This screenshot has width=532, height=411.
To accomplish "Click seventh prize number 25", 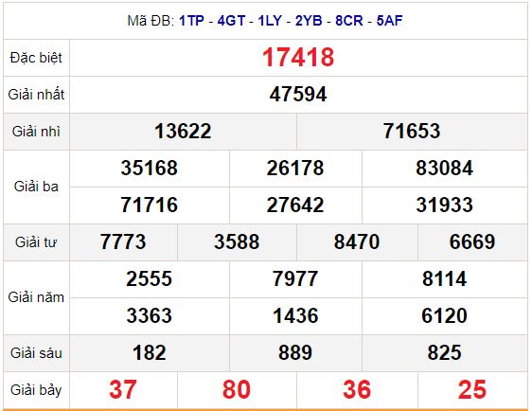I will 472,389.
